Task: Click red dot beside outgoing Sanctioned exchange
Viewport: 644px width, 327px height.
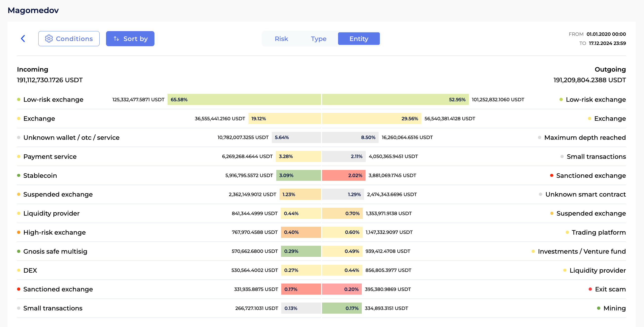Action: pyautogui.click(x=552, y=175)
